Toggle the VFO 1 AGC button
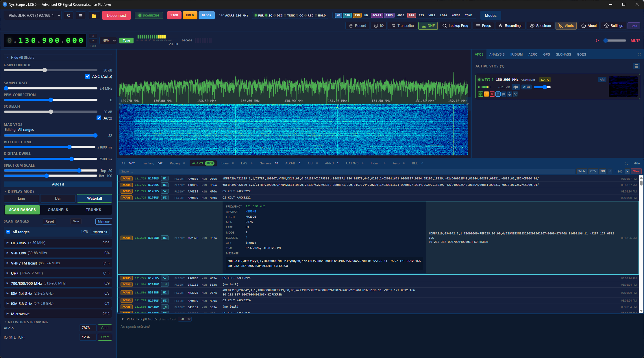 click(527, 87)
